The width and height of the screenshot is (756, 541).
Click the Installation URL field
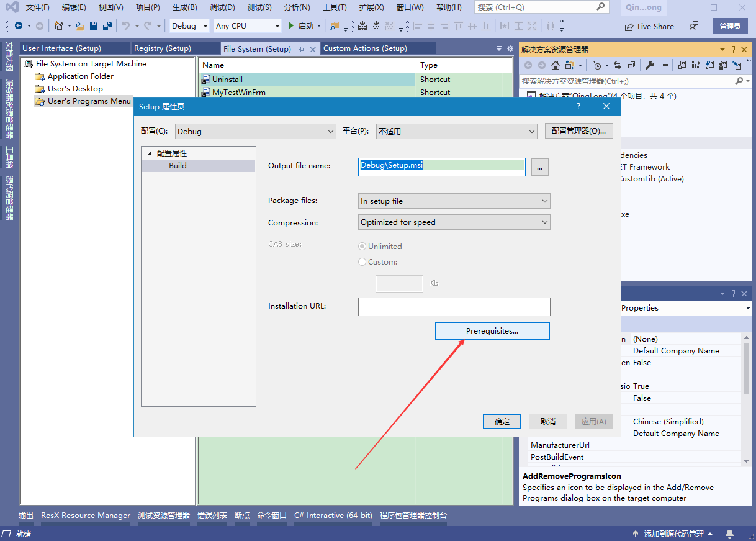point(454,307)
